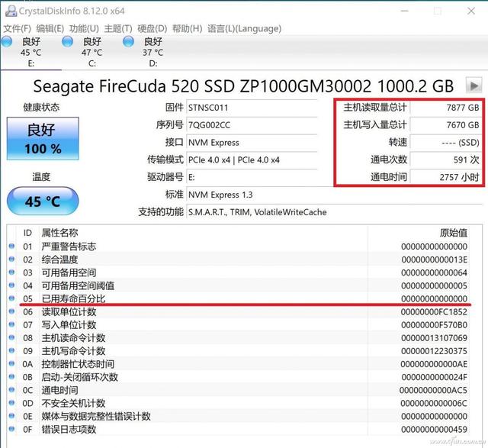
Task: Click the transfer mode field PCIe 4.0 x4
Action: (x=252, y=160)
